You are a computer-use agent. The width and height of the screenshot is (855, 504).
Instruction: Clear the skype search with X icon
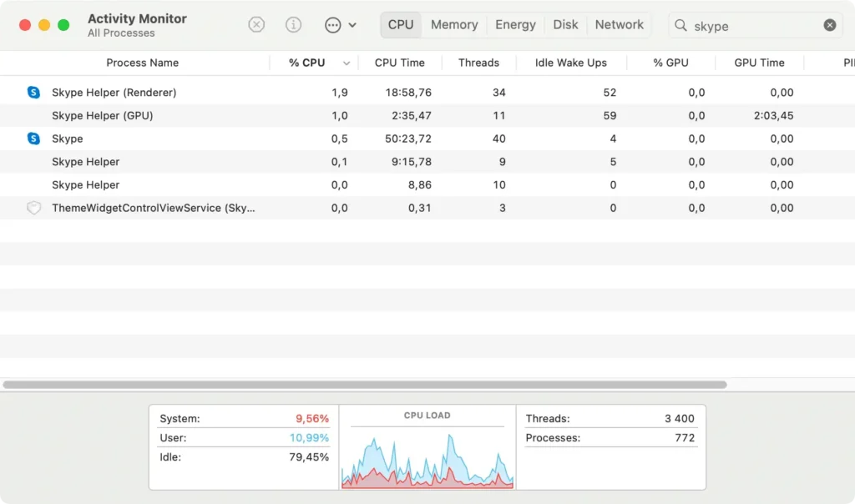(x=829, y=25)
